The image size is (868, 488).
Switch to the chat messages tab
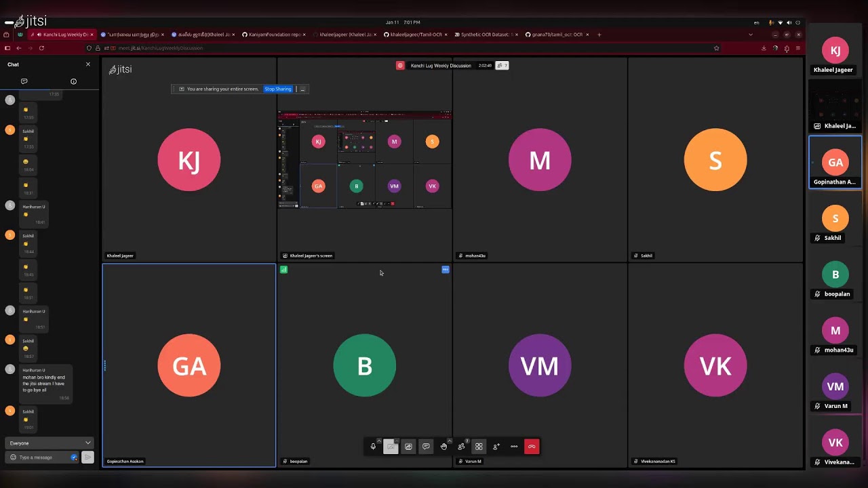[24, 81]
